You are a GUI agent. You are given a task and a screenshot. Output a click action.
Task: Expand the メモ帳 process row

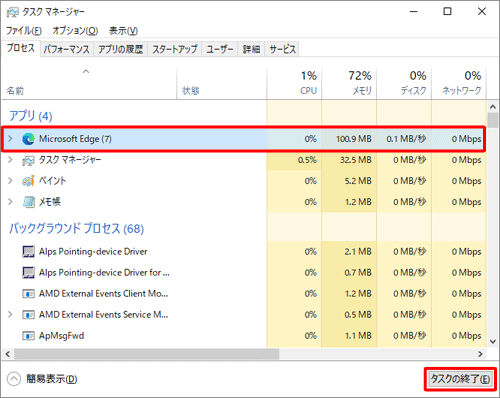click(10, 202)
